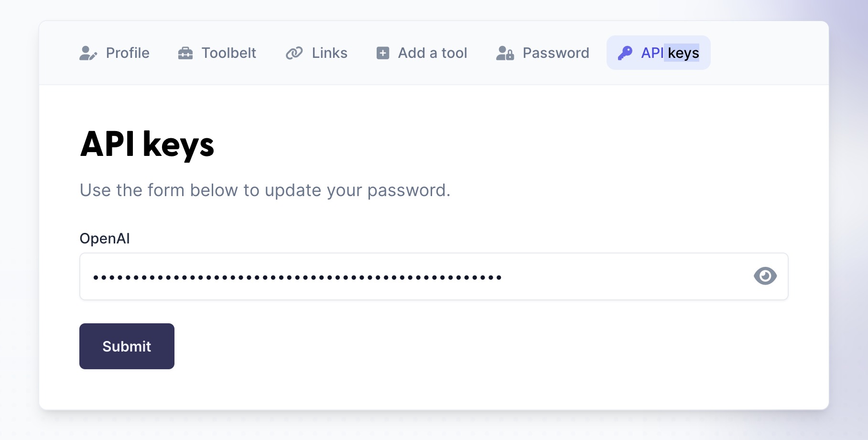Submit the API keys form
The height and width of the screenshot is (440, 868).
coord(127,346)
